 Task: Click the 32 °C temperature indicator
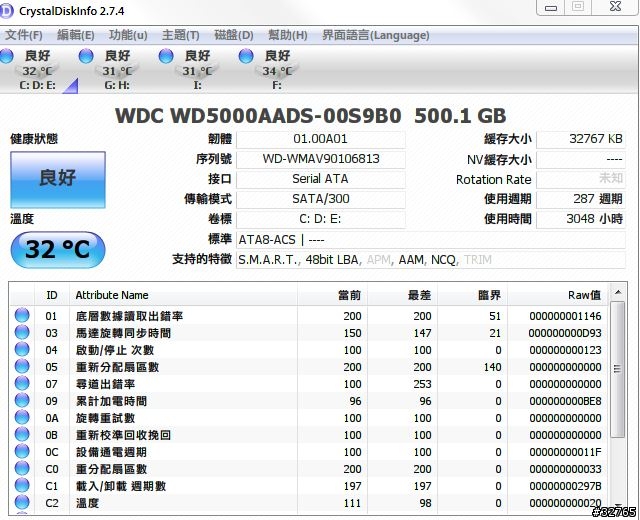[58, 249]
